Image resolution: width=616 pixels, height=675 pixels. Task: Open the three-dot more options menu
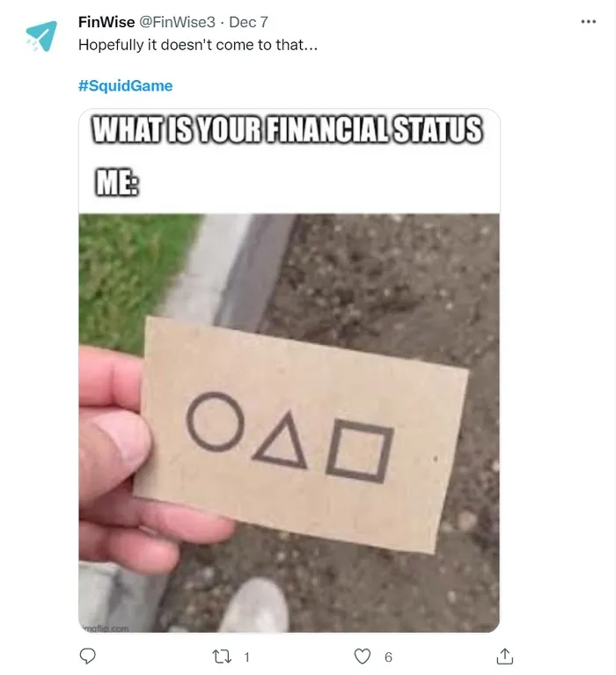pyautogui.click(x=589, y=21)
